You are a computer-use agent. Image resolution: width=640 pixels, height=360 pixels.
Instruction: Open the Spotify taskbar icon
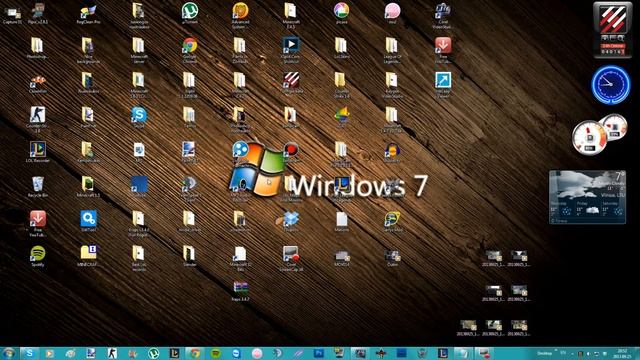216,353
